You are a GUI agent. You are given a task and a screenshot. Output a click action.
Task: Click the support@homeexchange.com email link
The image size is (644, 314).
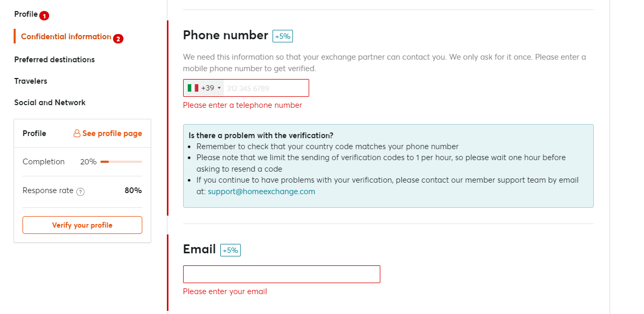(x=262, y=192)
